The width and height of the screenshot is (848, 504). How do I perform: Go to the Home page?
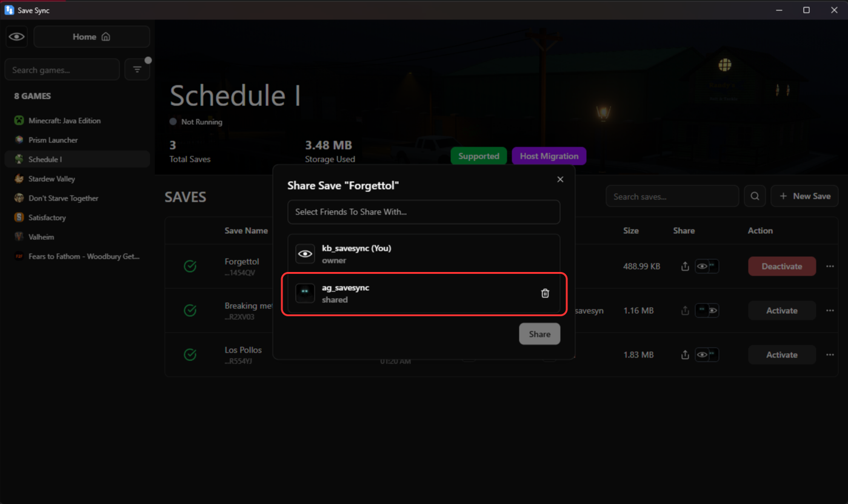point(92,37)
